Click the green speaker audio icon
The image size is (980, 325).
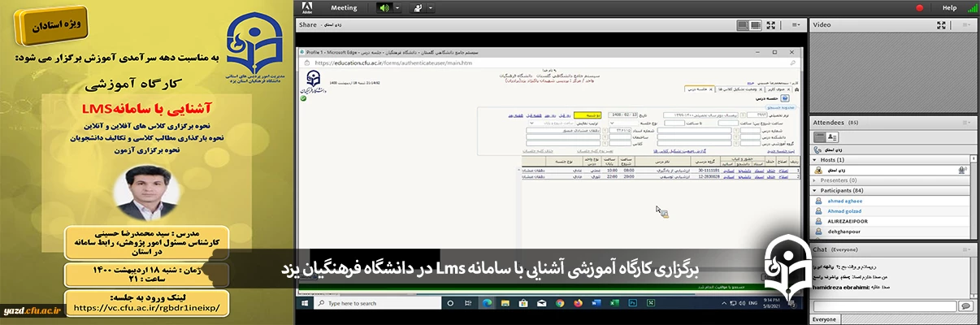(384, 8)
